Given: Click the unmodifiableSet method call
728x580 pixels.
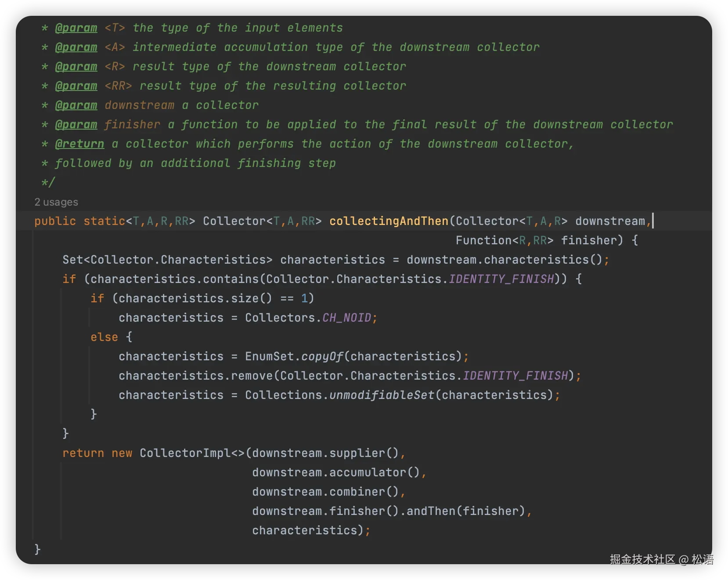Looking at the screenshot, I should coord(382,395).
